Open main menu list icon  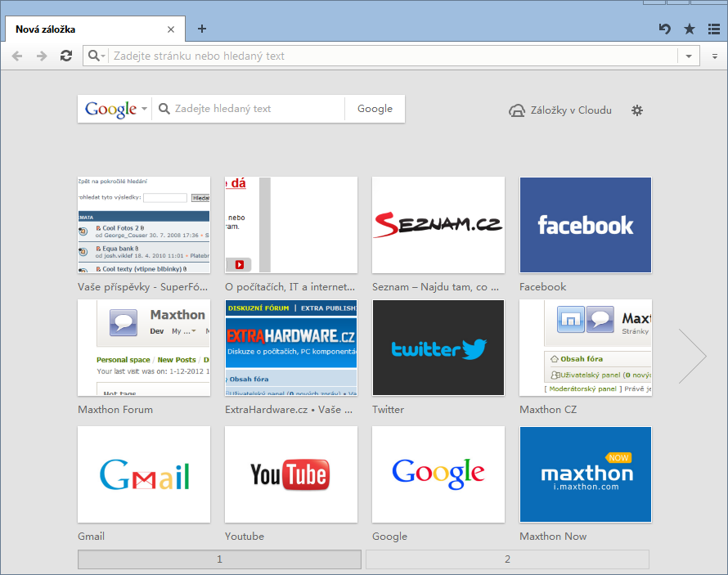[713, 29]
